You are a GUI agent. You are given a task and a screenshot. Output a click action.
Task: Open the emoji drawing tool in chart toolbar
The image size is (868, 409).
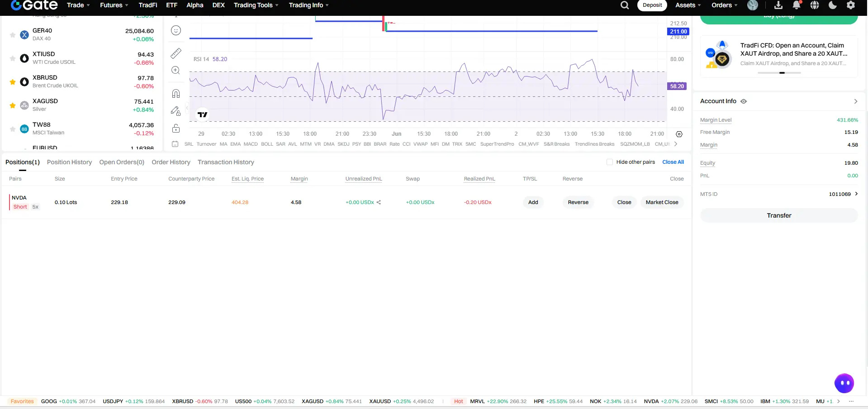tap(176, 30)
